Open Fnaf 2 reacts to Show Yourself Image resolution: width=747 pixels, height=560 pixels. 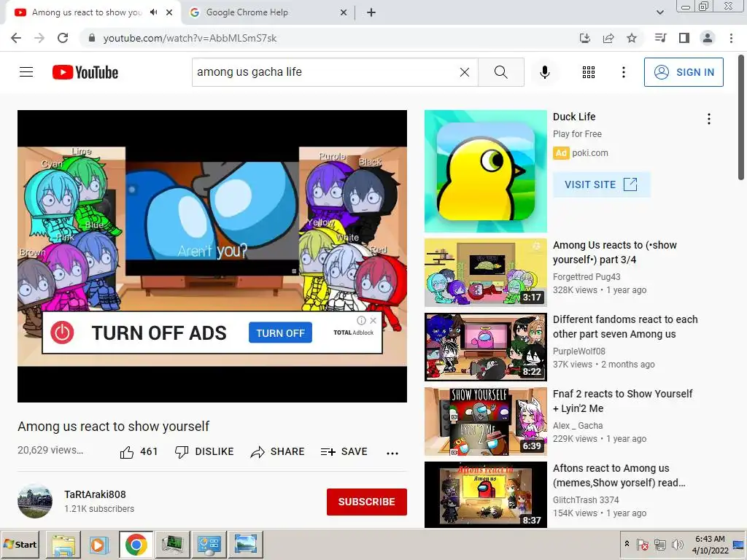click(x=623, y=401)
